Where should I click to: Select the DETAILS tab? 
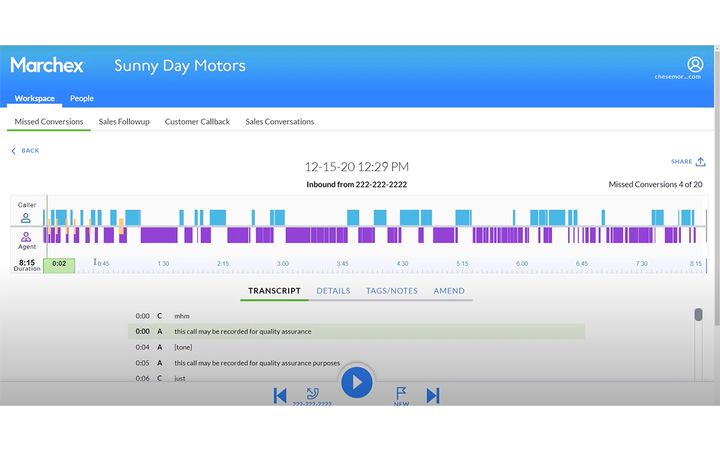click(x=333, y=291)
